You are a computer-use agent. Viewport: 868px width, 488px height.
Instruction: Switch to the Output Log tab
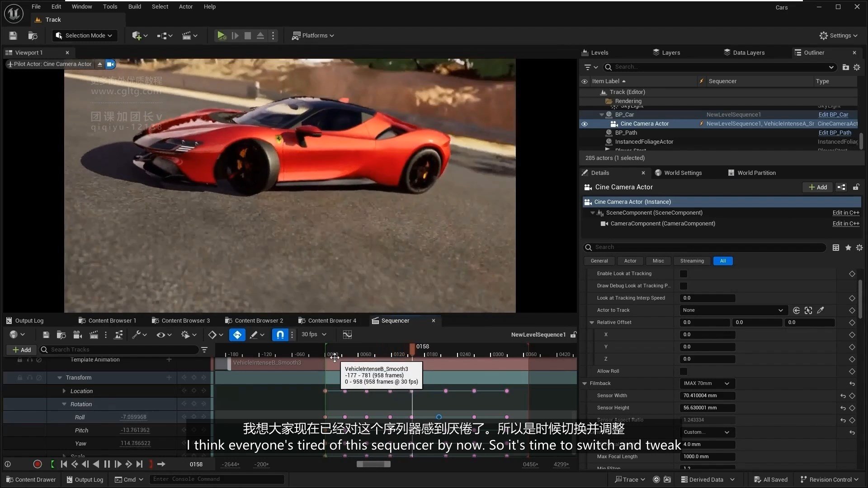point(25,321)
